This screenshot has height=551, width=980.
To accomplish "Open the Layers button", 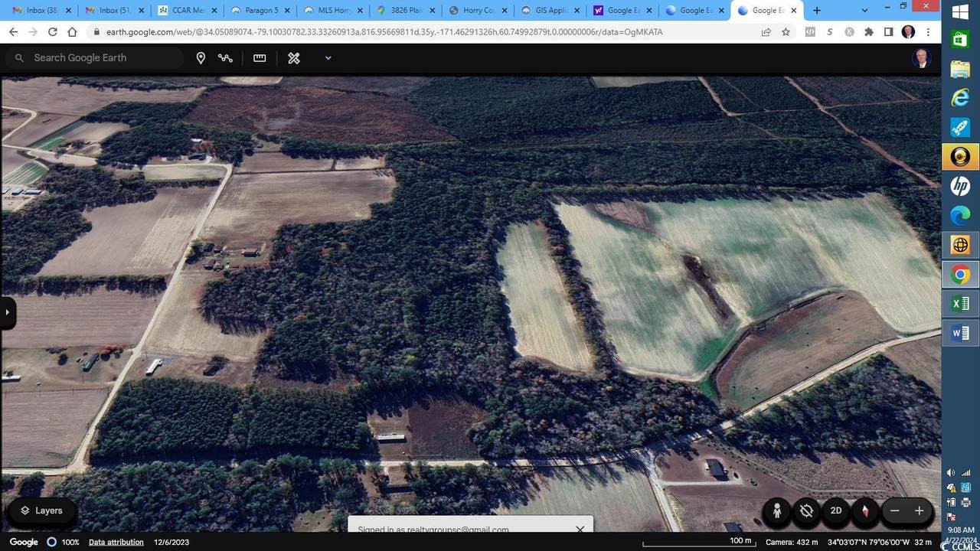I will (41, 510).
